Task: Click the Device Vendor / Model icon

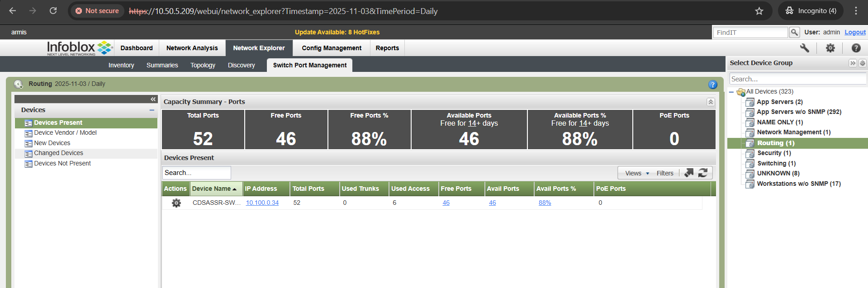Action: point(28,133)
